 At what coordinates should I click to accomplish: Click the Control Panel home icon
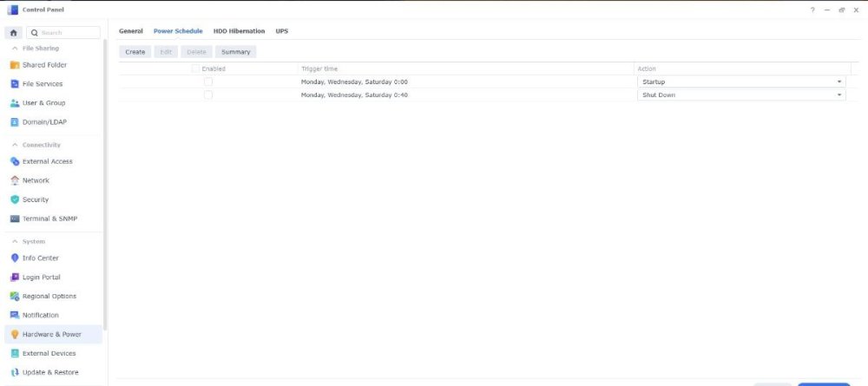point(14,32)
